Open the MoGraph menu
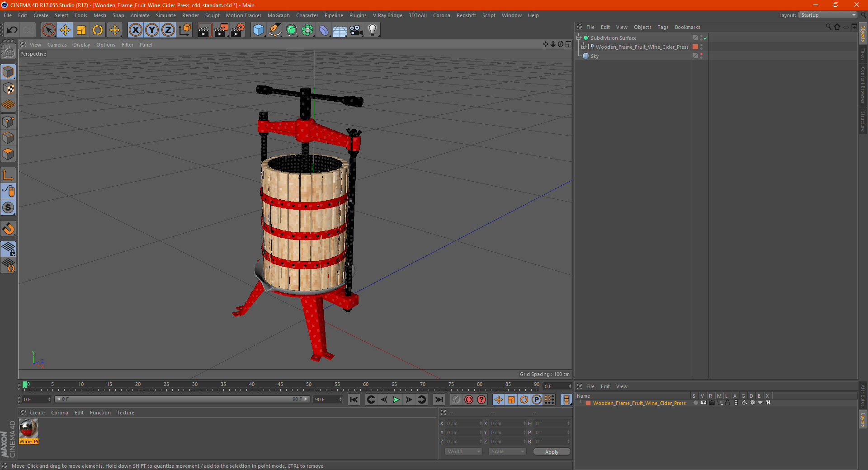Viewport: 868px width, 470px height. (x=278, y=15)
